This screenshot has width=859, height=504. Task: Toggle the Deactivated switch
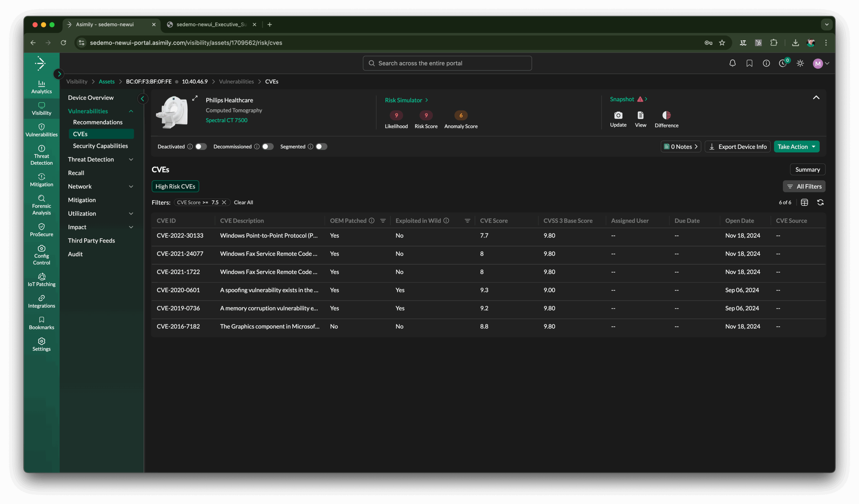coord(201,147)
